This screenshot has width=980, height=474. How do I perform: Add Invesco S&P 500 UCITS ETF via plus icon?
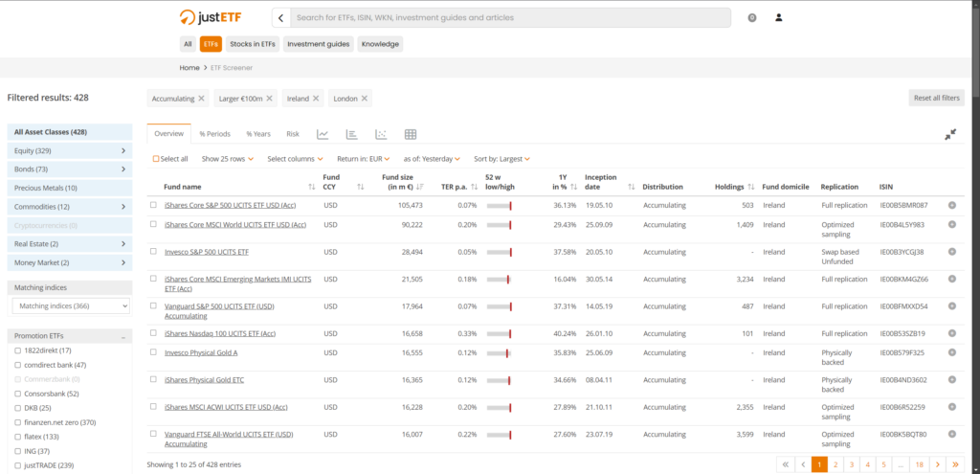[952, 252]
